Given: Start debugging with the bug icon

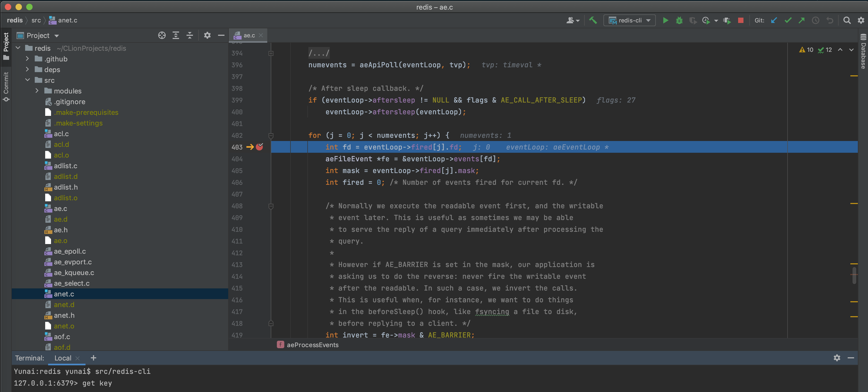Looking at the screenshot, I should coord(679,20).
